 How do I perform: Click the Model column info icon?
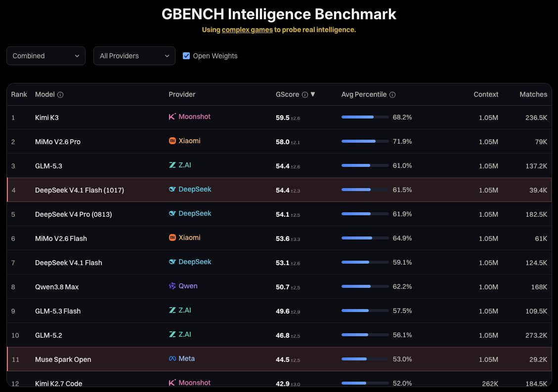coord(60,94)
